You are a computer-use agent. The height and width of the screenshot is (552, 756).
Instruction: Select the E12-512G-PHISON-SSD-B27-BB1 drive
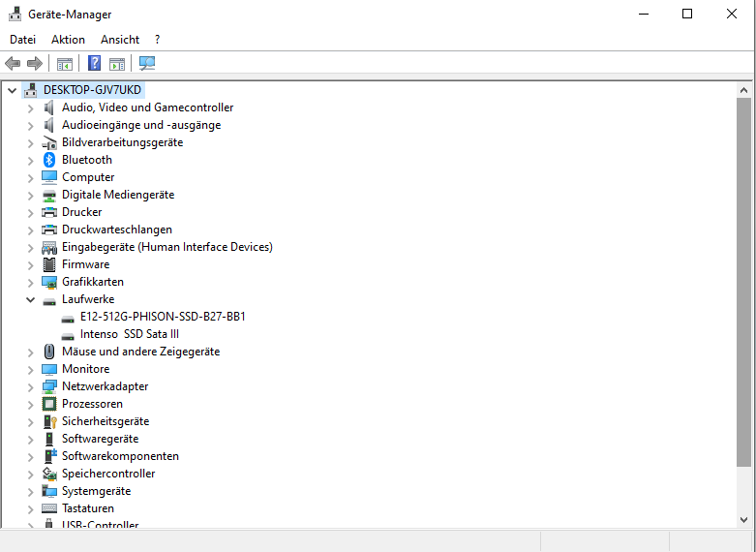163,317
